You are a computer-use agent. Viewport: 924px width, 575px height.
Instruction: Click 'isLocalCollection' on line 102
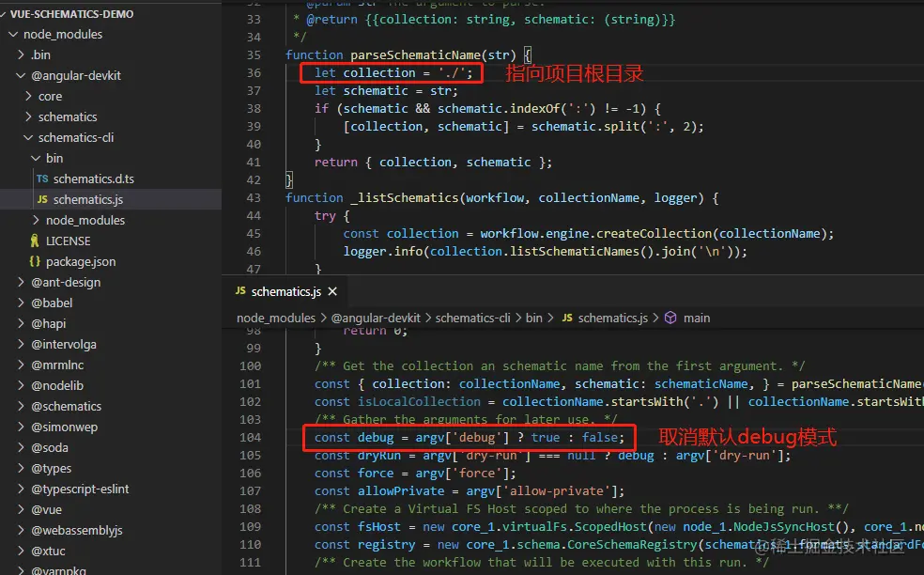419,401
